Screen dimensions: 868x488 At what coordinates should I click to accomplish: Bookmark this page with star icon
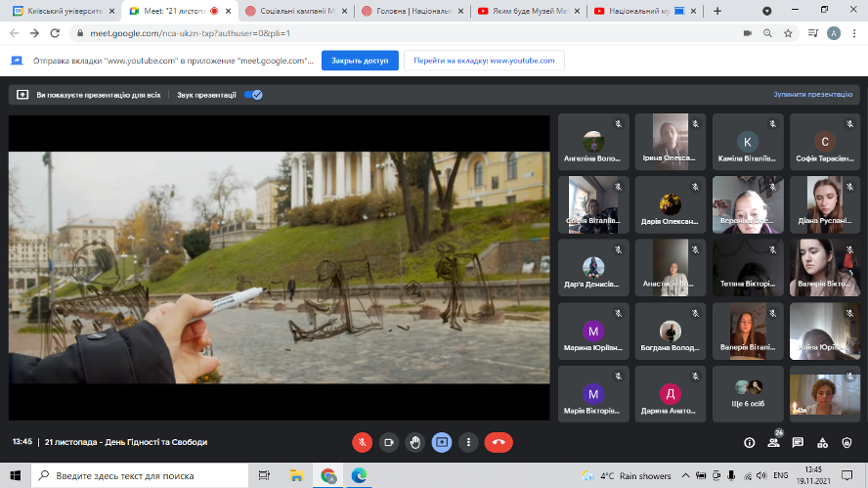click(x=788, y=32)
